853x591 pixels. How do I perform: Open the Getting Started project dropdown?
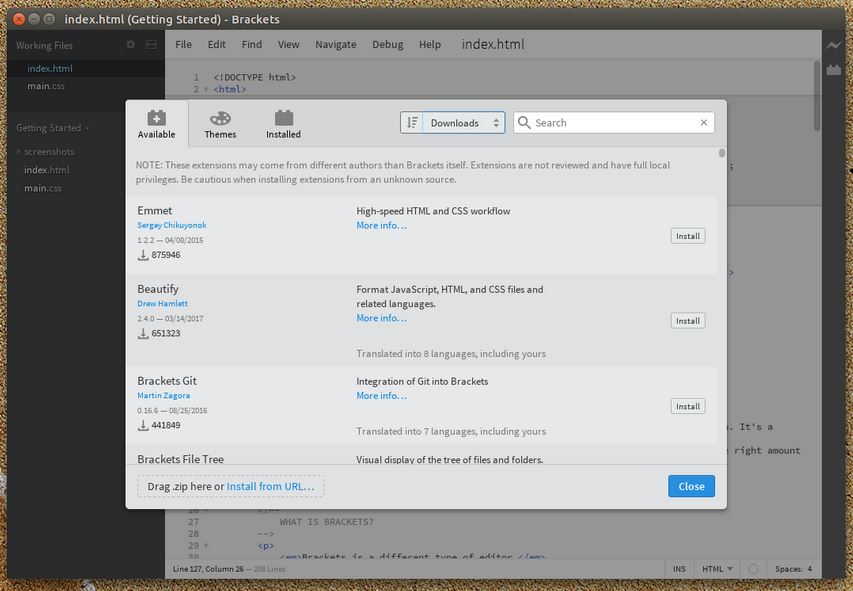tap(52, 128)
